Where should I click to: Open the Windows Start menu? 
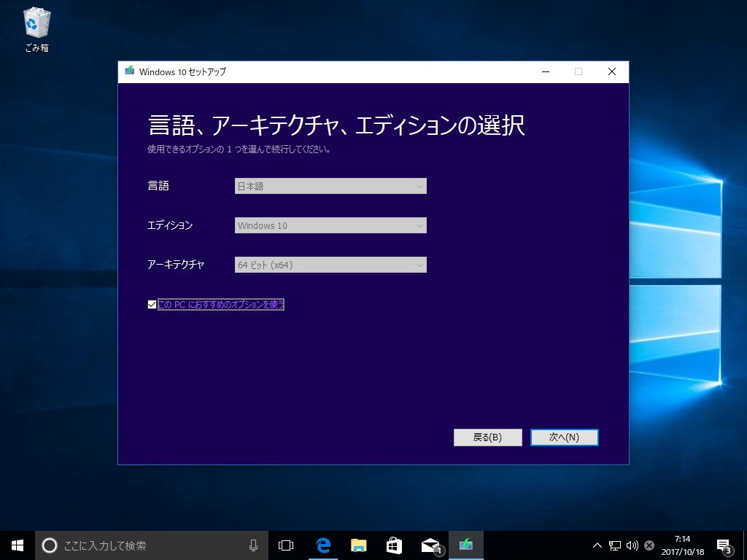(x=18, y=545)
